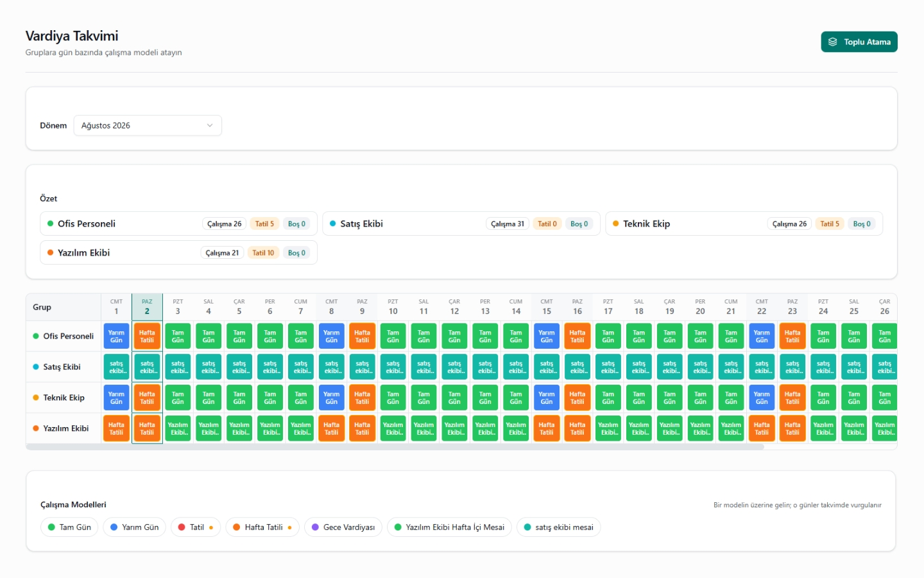This screenshot has width=924, height=578.
Task: Click Satış Ekibi cell on day 20
Action: (700, 367)
